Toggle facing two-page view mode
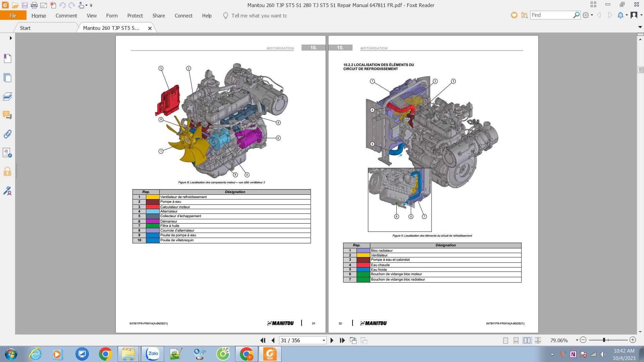The height and width of the screenshot is (362, 644). click(x=527, y=341)
